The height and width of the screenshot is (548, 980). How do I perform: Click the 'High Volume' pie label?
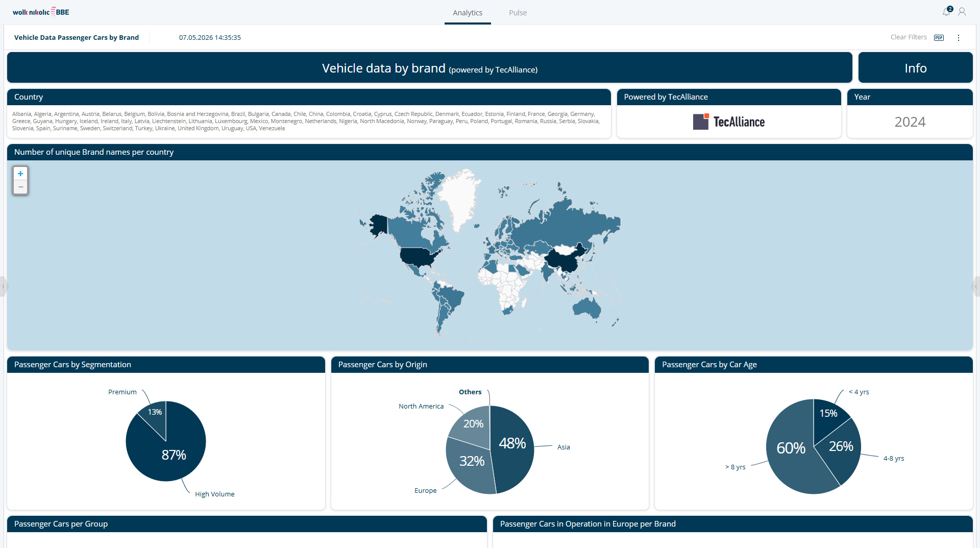(215, 494)
